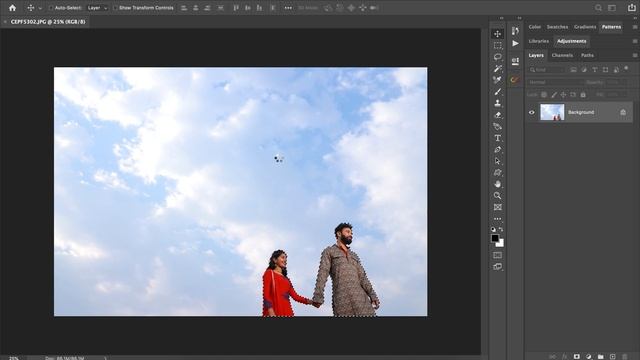This screenshot has width=640, height=360.
Task: Select the custom Shape tool
Action: (497, 173)
